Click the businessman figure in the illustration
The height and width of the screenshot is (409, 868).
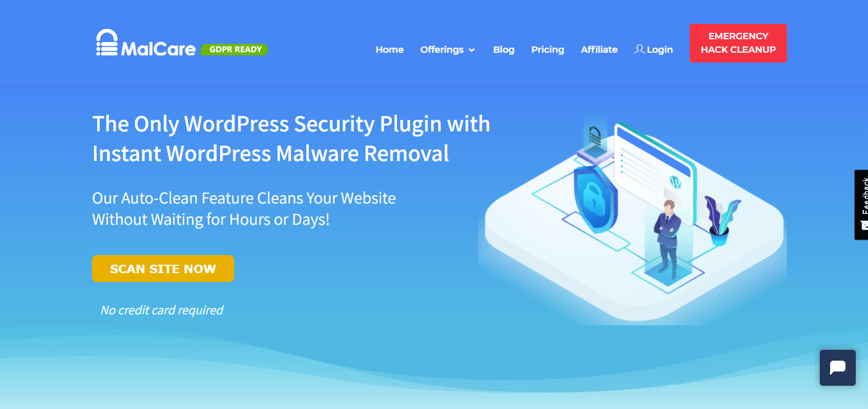tap(667, 239)
